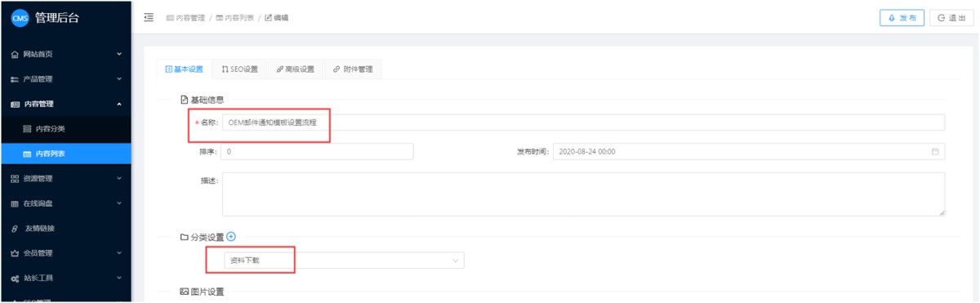Click the 内容分类 list icon
Image resolution: width=980 pixels, height=303 pixels.
point(27,129)
